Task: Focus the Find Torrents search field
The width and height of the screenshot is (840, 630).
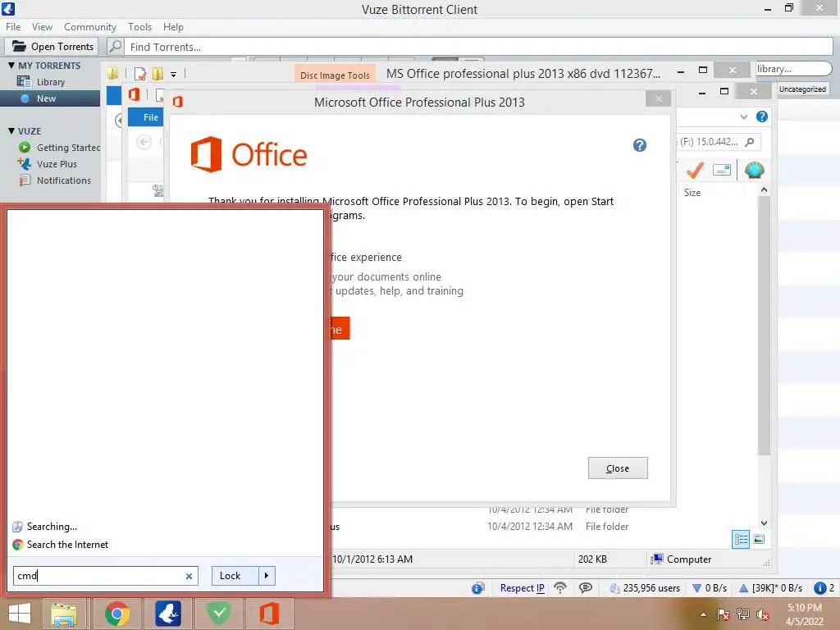Action: (478, 47)
